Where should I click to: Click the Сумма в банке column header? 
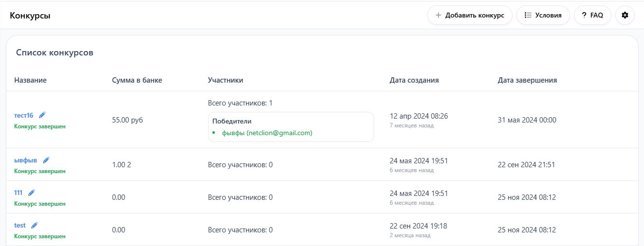click(x=137, y=80)
